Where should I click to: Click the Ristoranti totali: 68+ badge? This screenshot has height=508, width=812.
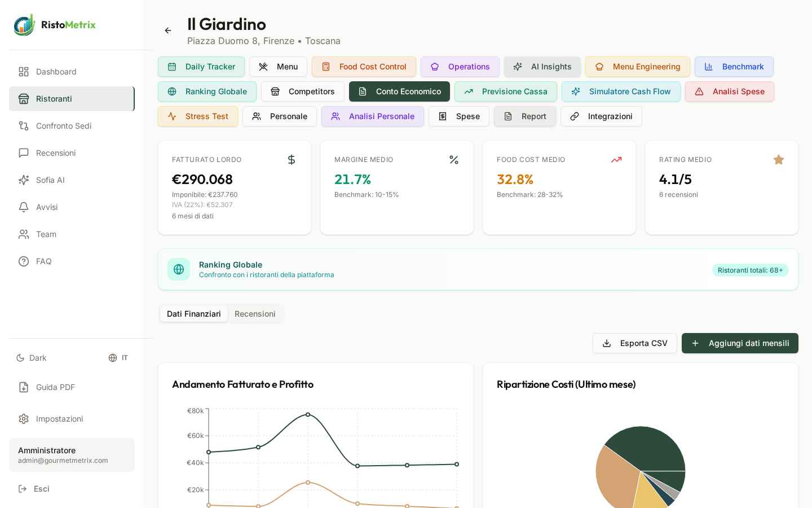click(750, 270)
